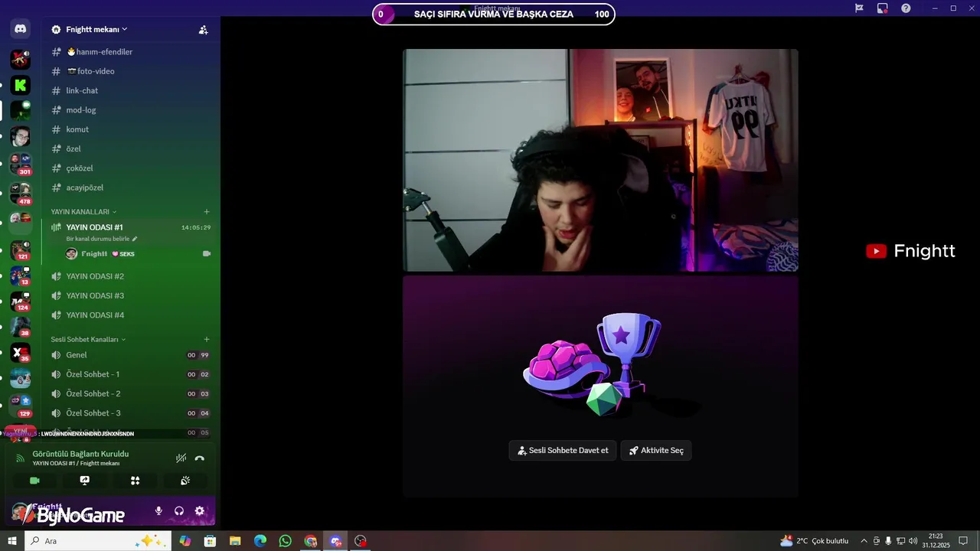Join YAYIN ODASI #2 channel

pyautogui.click(x=130, y=276)
